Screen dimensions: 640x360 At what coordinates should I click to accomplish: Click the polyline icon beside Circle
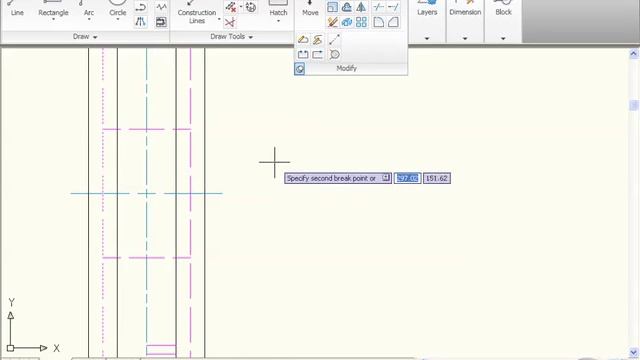[x=141, y=7]
